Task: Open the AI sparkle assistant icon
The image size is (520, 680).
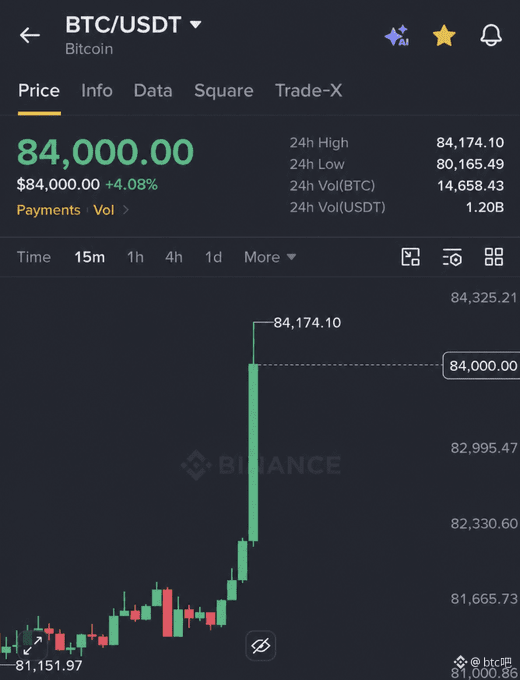Action: [x=397, y=36]
